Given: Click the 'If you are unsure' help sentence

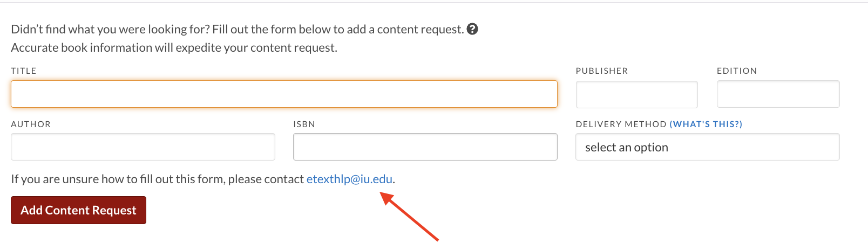Looking at the screenshot, I should click(203, 179).
